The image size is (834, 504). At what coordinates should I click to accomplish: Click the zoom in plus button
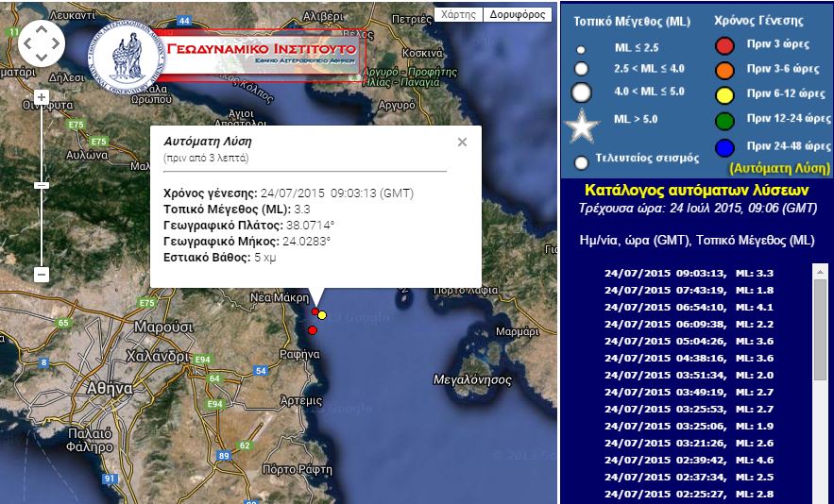(42, 97)
